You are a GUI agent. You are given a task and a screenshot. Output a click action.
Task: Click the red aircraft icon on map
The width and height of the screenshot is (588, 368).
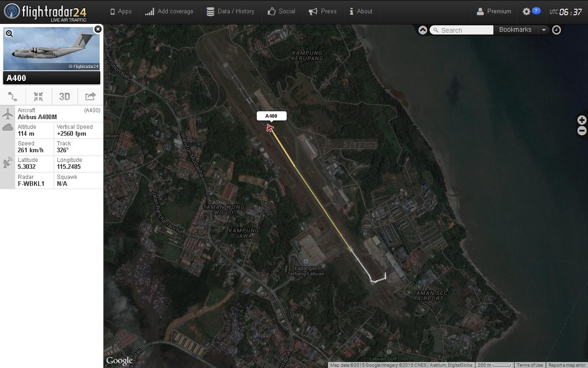pos(270,128)
